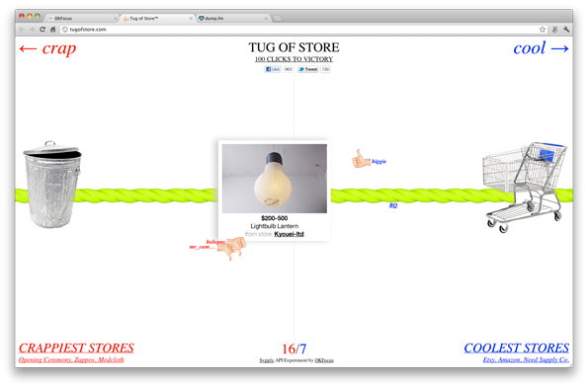Open Chrome wrench settings menu
Image resolution: width=588 pixels, height=388 pixels.
coord(566,30)
